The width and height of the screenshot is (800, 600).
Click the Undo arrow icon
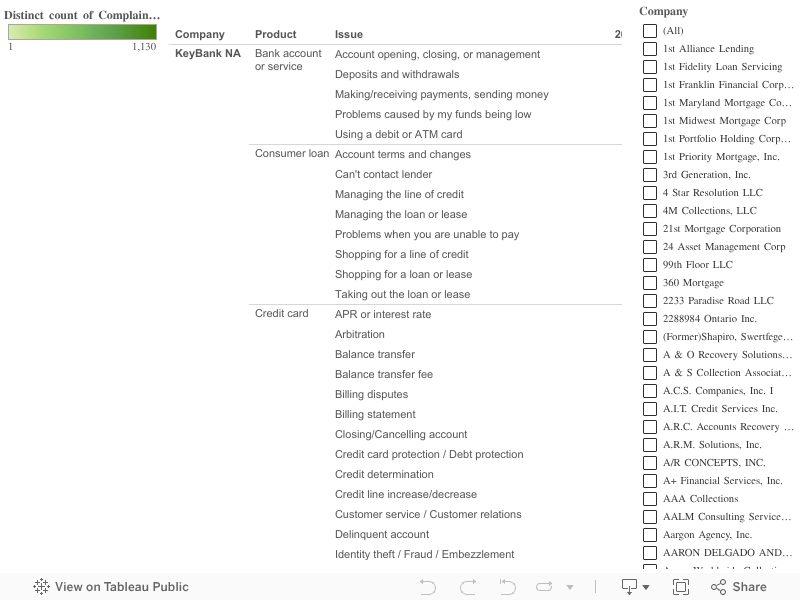[x=427, y=587]
